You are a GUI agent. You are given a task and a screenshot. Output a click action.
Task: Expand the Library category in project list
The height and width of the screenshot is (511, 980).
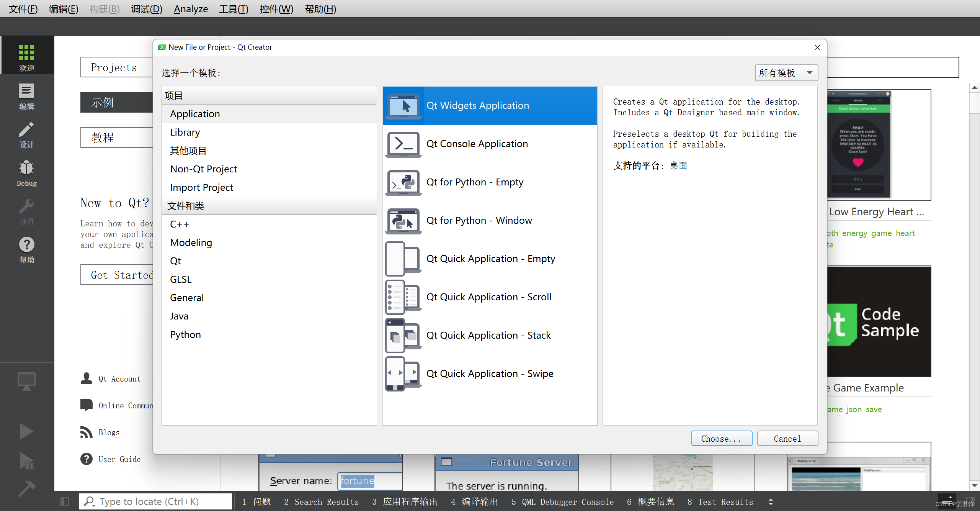click(x=185, y=132)
